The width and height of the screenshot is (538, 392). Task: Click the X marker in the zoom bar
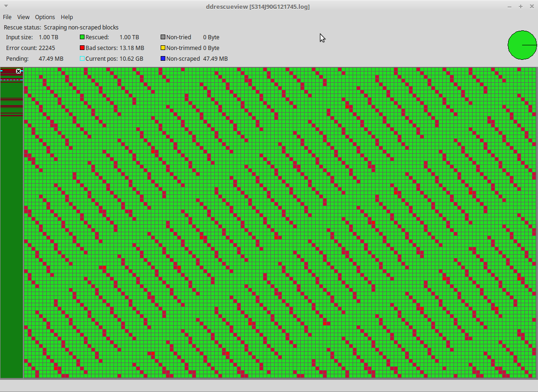pos(19,71)
